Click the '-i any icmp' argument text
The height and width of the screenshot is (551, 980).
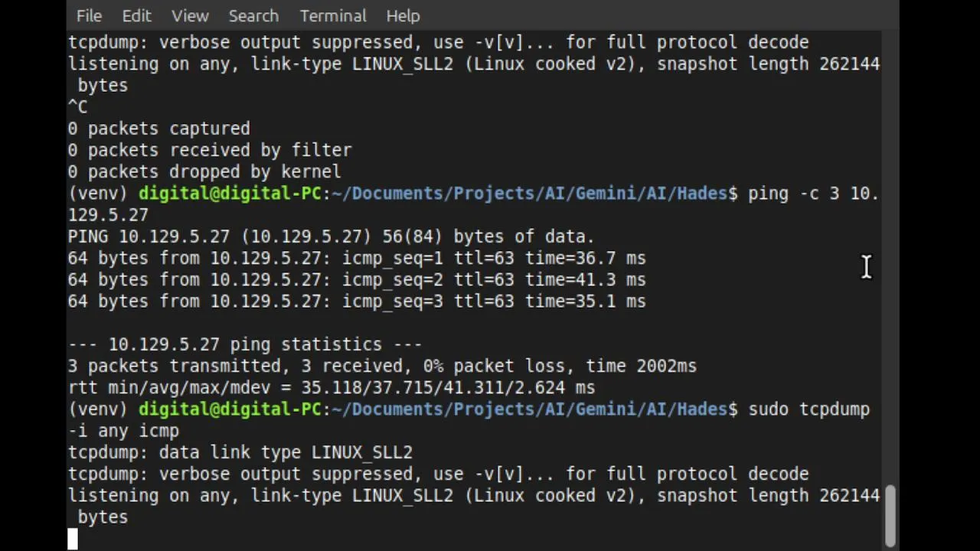click(123, 432)
